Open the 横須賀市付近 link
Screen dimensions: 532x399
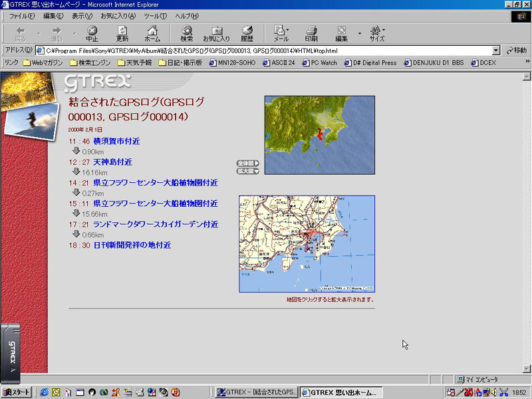116,141
